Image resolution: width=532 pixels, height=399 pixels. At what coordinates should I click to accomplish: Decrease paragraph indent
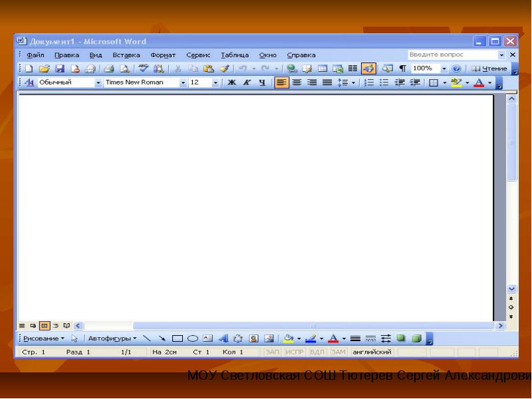click(400, 82)
